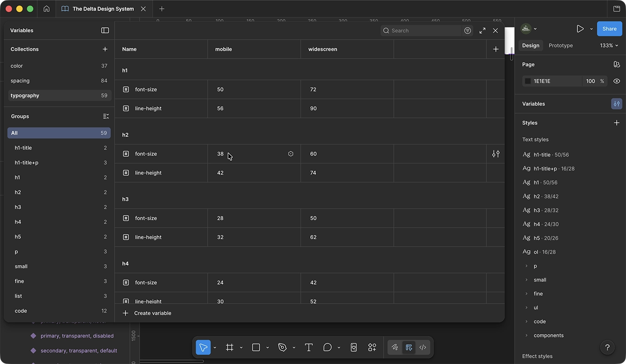Select the annotate drawing icon in the toolbar
The image size is (626, 364).
[394, 347]
